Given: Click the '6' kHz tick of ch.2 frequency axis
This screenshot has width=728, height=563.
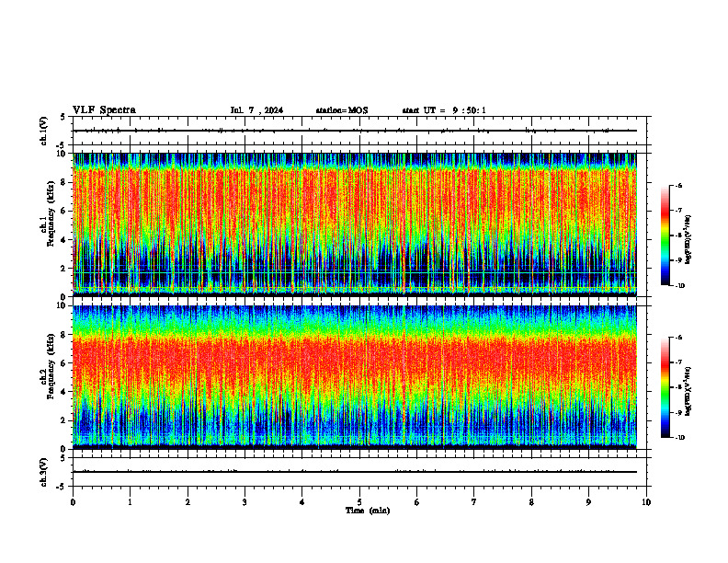Looking at the screenshot, I should (63, 363).
